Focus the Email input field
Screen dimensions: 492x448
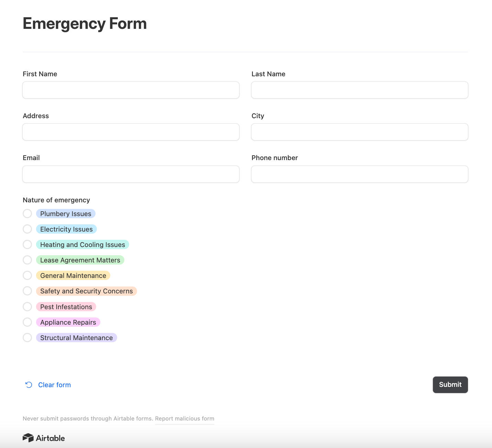pyautogui.click(x=131, y=174)
